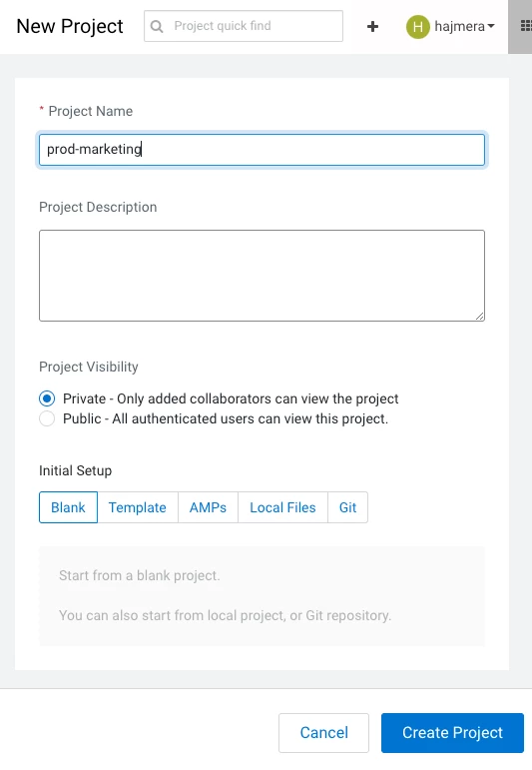
Task: Click the search magnifier icon
Action: [x=157, y=26]
